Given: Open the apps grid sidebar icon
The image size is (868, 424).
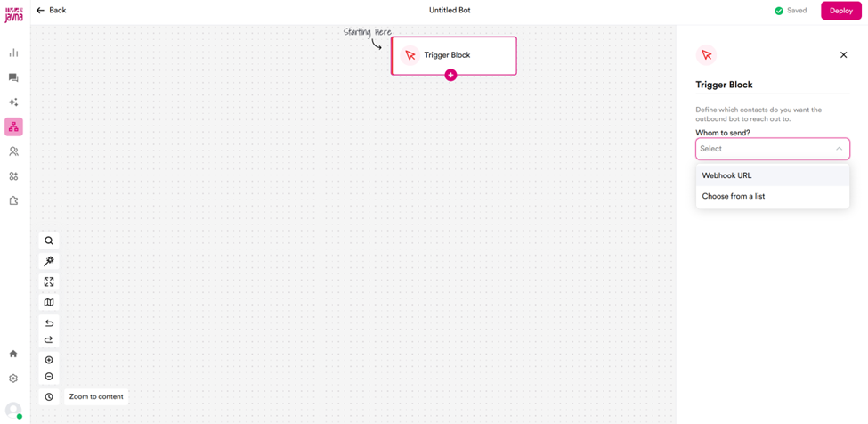Looking at the screenshot, I should click(14, 176).
